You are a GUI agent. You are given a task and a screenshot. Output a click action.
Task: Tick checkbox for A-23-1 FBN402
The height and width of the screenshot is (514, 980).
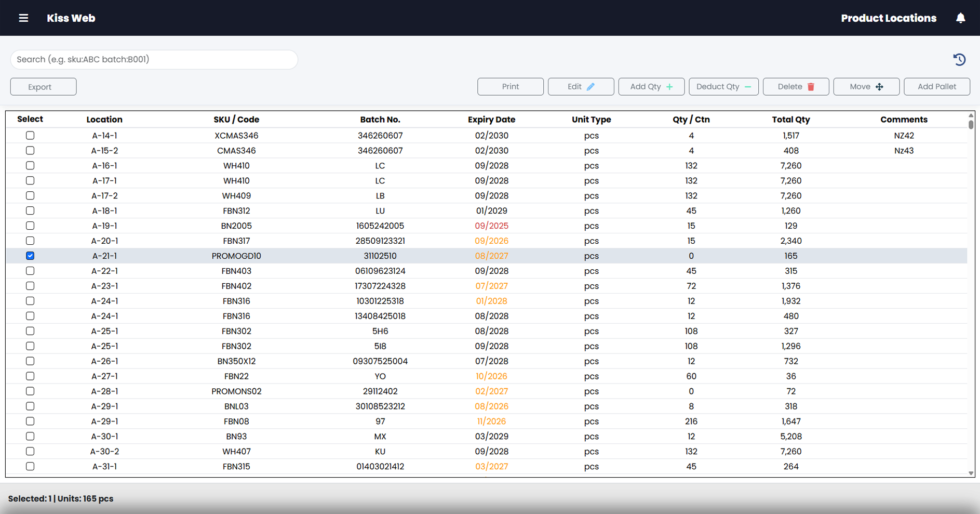coord(30,286)
